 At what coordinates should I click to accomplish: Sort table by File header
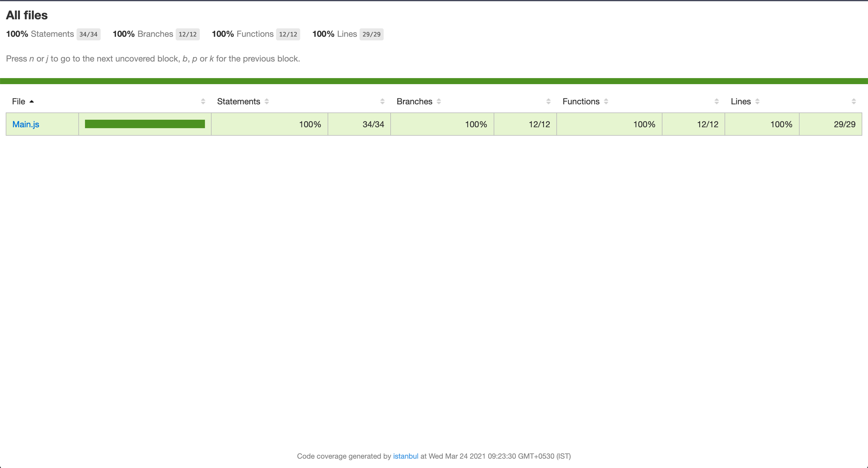(18, 102)
